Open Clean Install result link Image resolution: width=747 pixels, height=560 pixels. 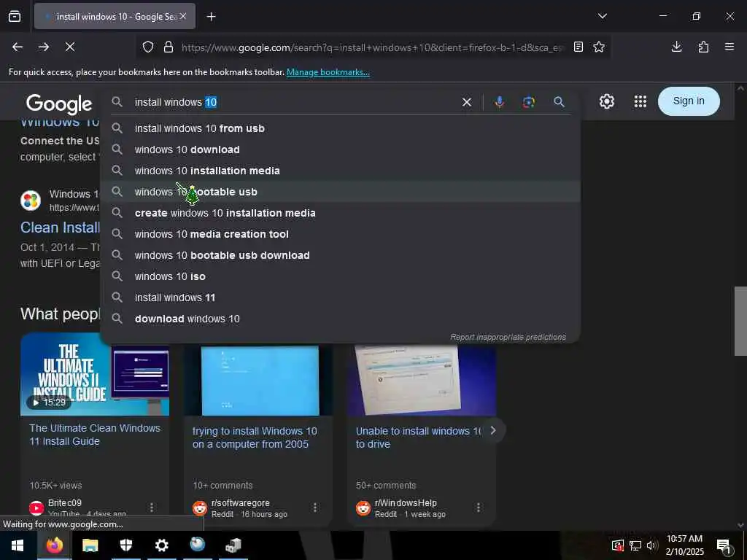pos(60,227)
